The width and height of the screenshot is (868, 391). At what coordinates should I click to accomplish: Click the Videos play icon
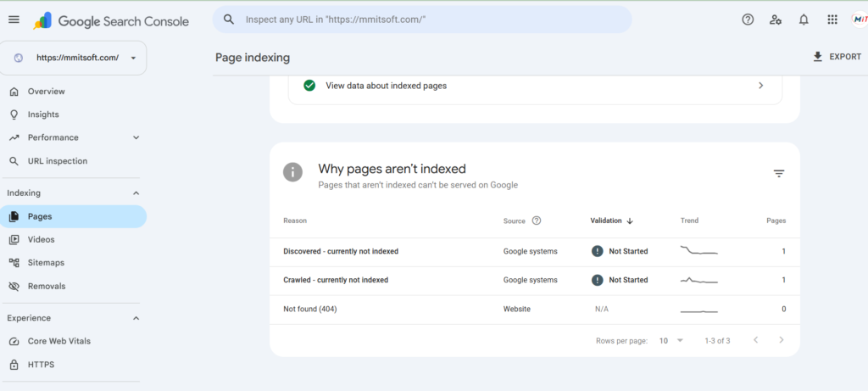click(14, 240)
